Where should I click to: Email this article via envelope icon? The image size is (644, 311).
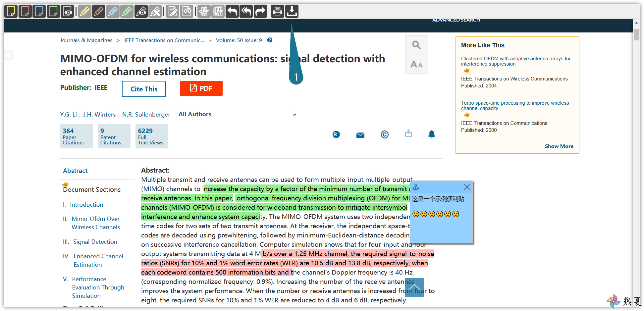click(x=360, y=135)
